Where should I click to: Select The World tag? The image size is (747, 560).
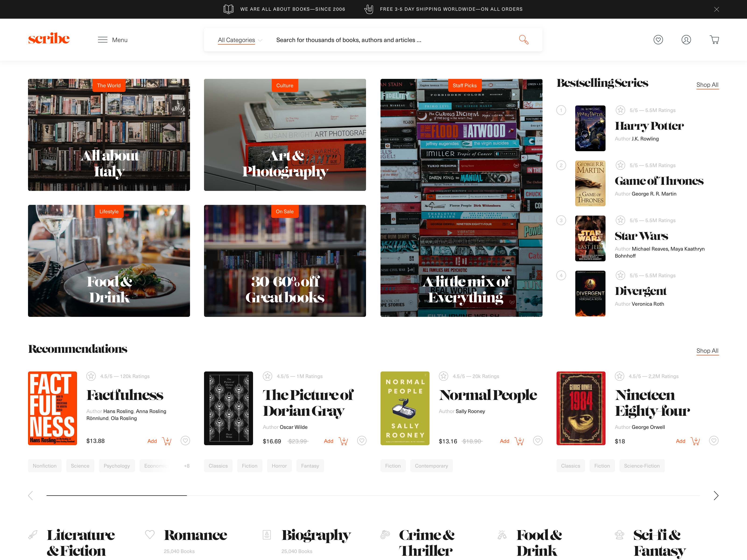click(109, 85)
